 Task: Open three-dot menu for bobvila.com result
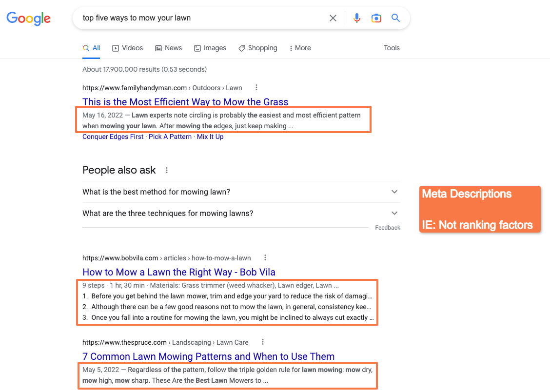[x=265, y=258]
